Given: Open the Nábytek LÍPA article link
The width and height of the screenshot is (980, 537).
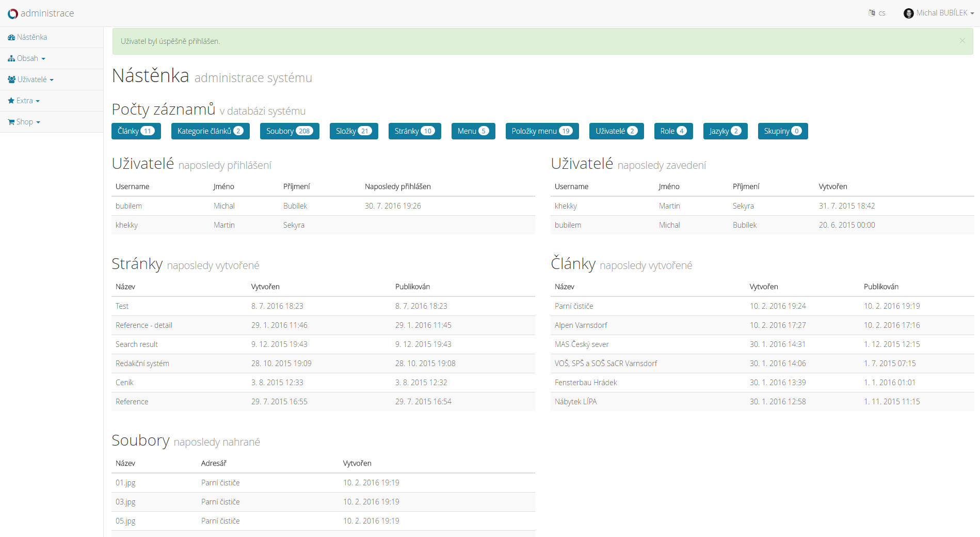Looking at the screenshot, I should pyautogui.click(x=575, y=402).
